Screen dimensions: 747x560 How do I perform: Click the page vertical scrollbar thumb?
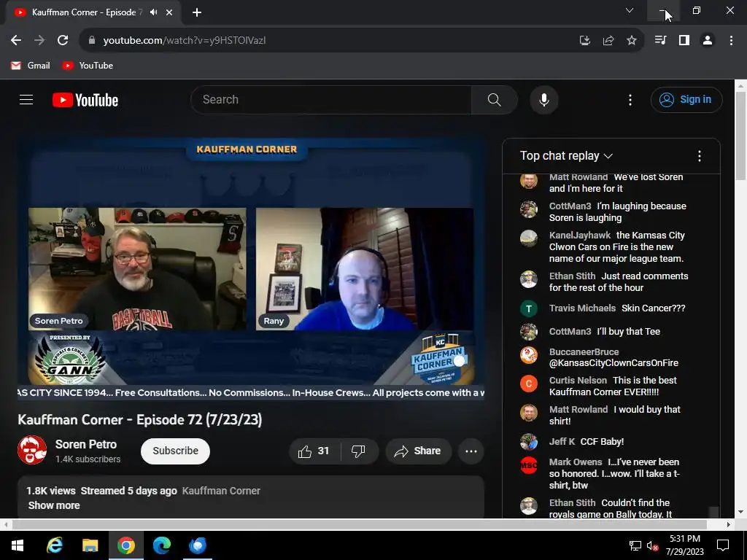(740, 136)
